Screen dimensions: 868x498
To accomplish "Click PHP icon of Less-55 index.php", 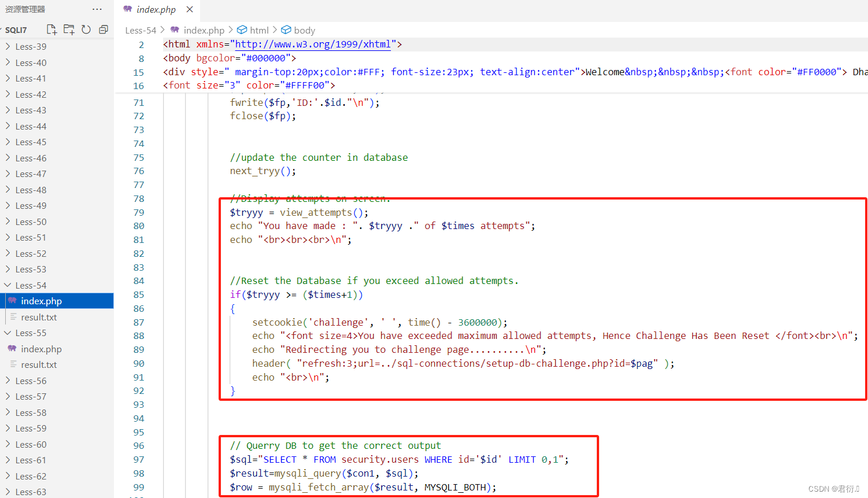I will [12, 349].
